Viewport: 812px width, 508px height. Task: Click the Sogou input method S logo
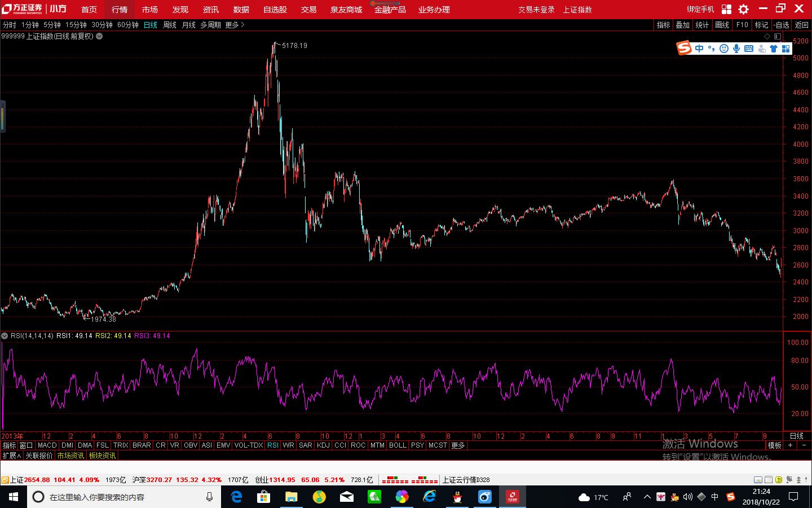684,48
